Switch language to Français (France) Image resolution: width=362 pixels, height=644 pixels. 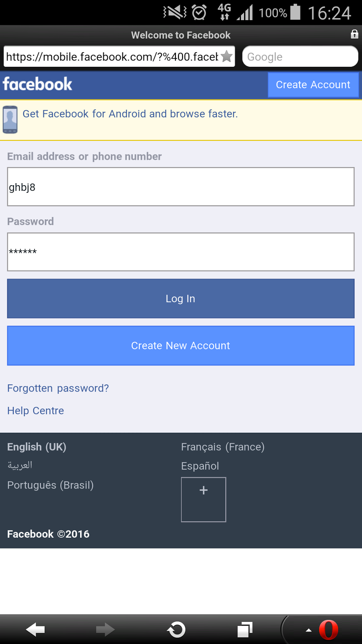coord(223,447)
